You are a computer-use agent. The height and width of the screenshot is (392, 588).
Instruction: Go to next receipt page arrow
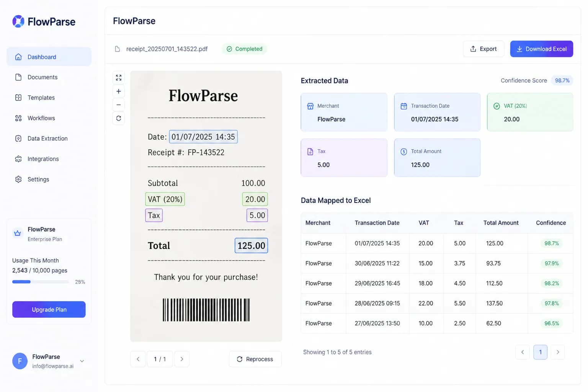pyautogui.click(x=182, y=359)
